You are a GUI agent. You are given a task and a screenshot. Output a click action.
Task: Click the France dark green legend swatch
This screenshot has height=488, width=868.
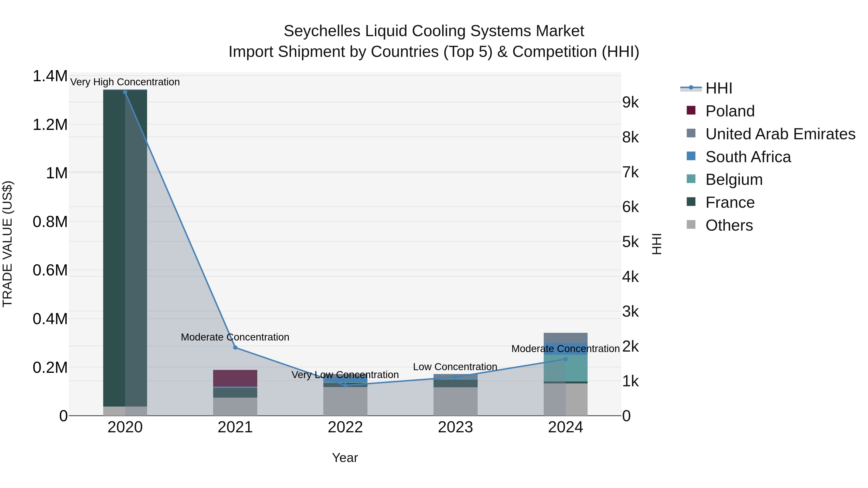click(691, 201)
